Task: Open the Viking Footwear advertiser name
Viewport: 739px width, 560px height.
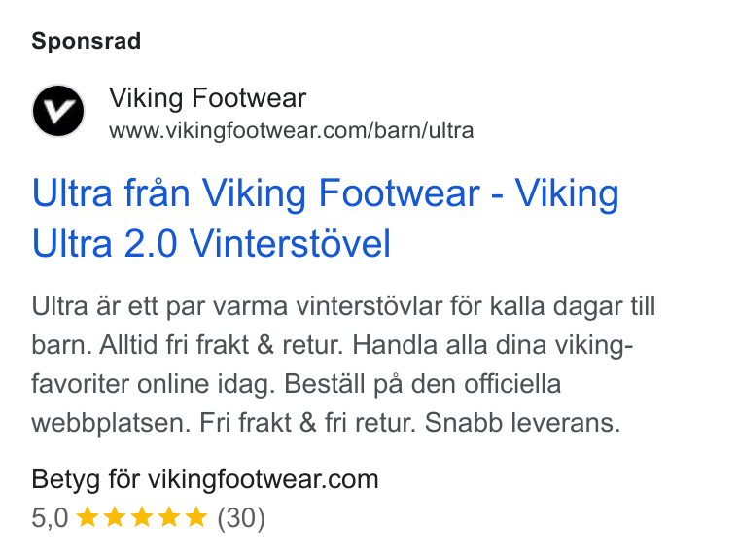Action: click(x=208, y=98)
